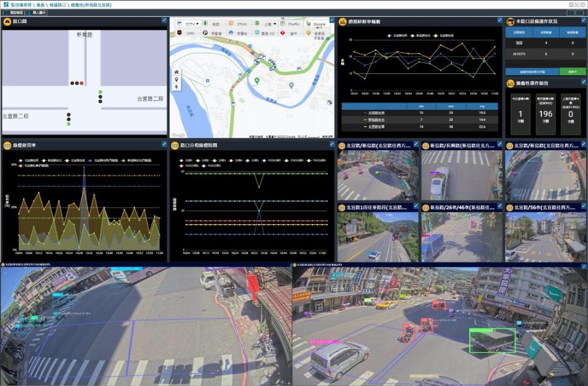Toggle the ETAG layer on the map

pos(237,24)
